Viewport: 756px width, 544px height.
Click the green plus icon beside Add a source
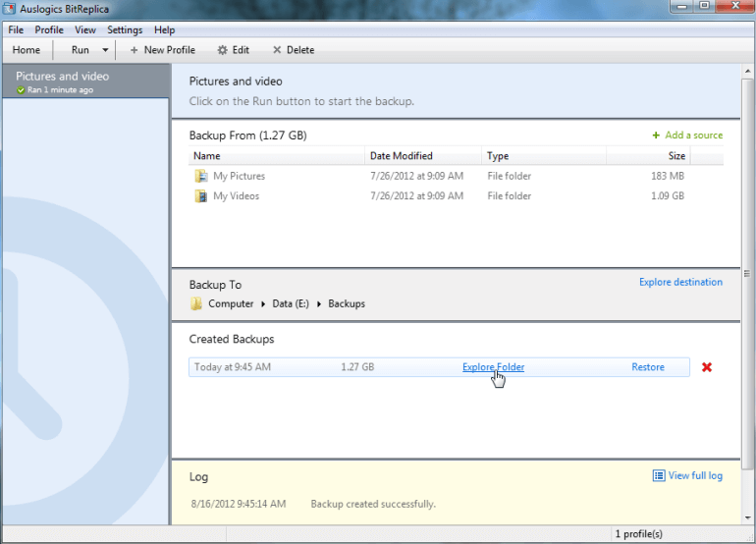(x=656, y=136)
